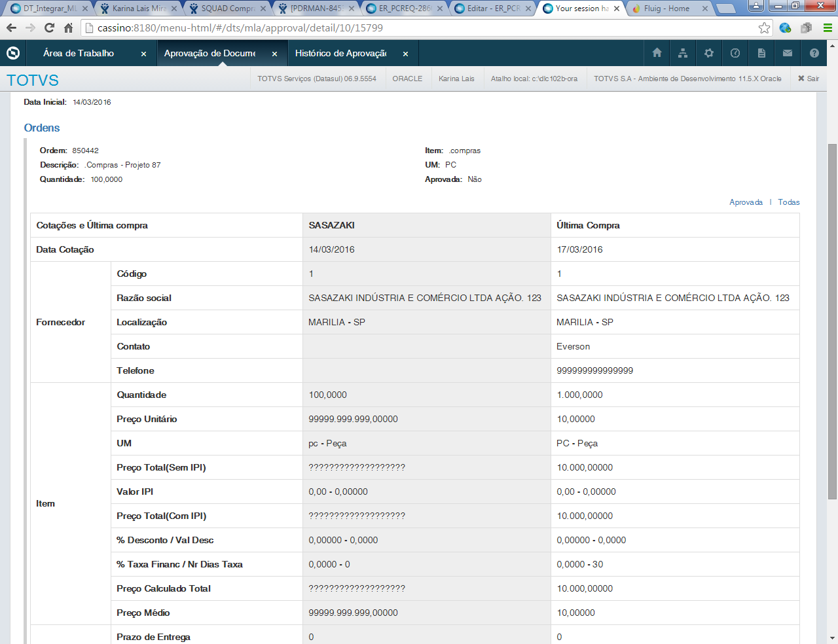Close the 'Your session ha' browser tab
The width and height of the screenshot is (838, 644).
point(617,9)
